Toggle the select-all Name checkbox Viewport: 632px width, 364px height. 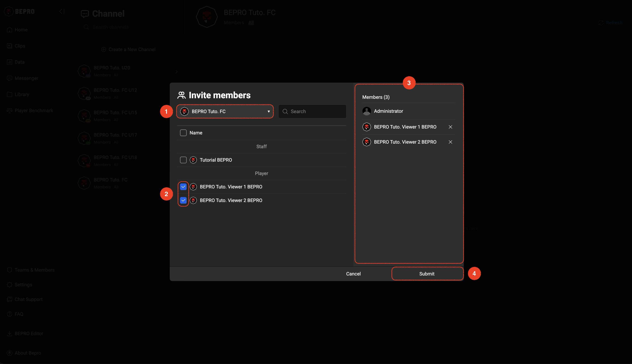pyautogui.click(x=183, y=133)
